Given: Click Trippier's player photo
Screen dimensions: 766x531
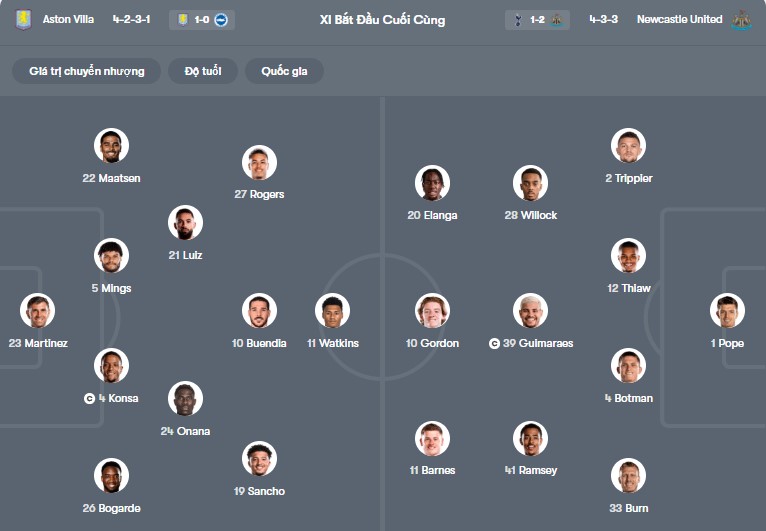Looking at the screenshot, I should click(628, 146).
